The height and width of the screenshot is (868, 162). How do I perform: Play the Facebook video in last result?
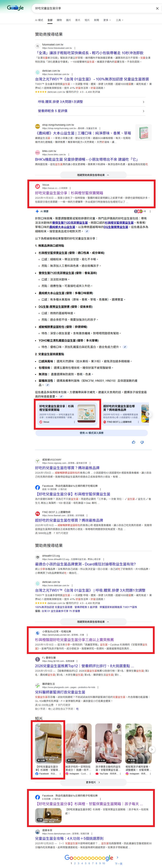(x=48, y=815)
